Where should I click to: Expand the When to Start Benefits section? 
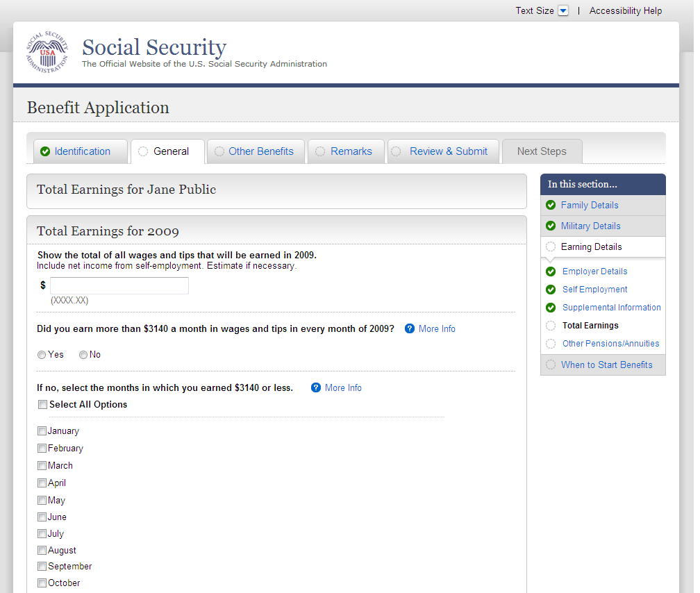tap(606, 365)
